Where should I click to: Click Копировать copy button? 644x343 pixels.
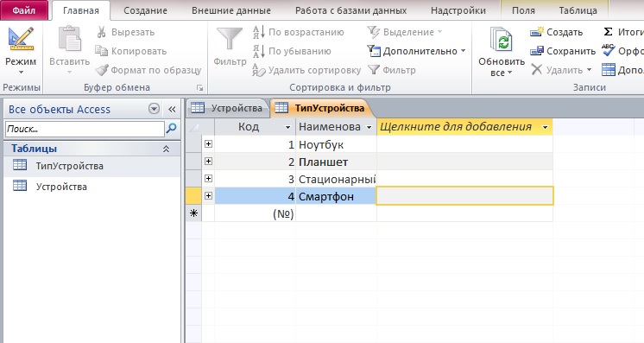click(131, 51)
